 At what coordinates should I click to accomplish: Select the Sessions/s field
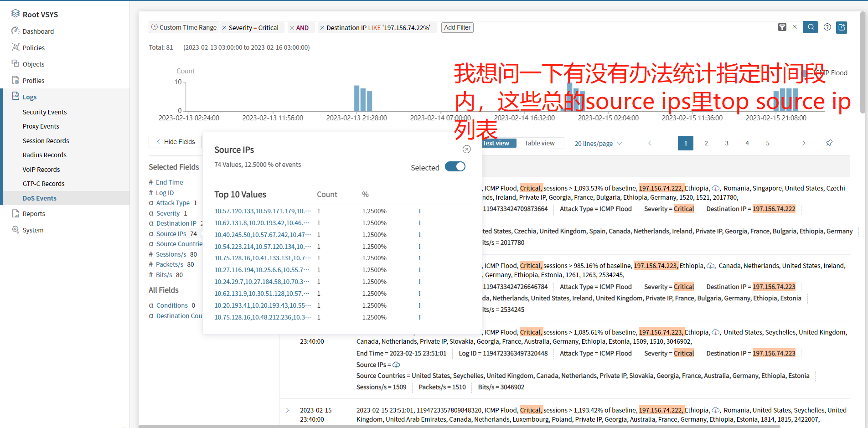[x=171, y=254]
